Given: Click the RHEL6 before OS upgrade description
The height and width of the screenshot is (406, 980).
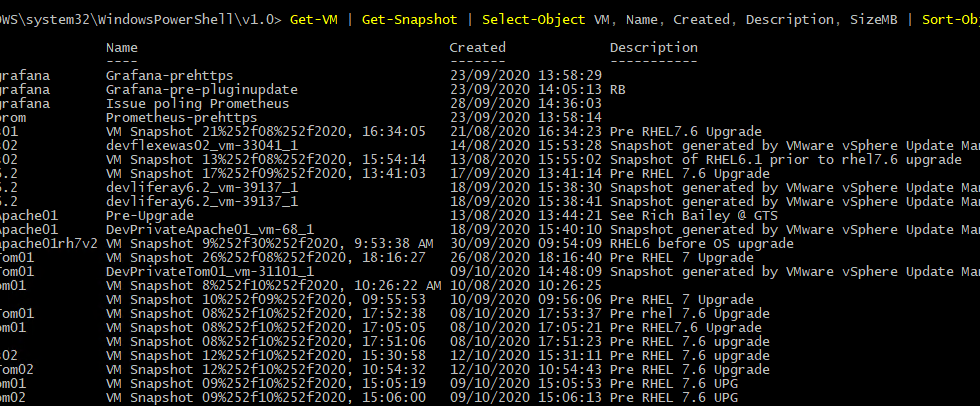Looking at the screenshot, I should (x=702, y=244).
